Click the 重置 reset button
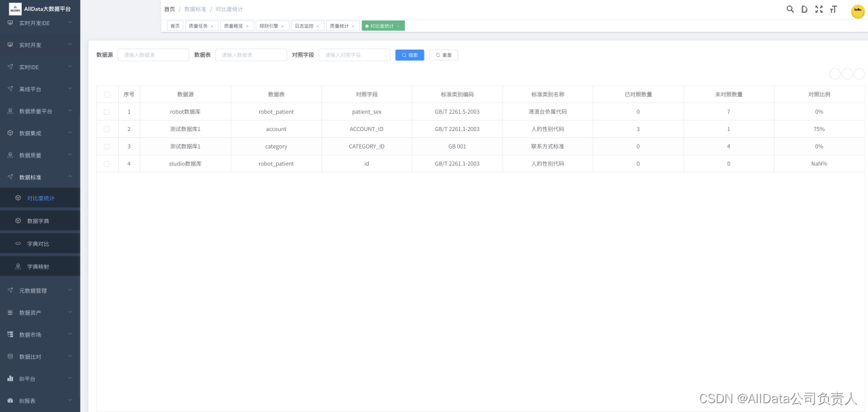 pos(443,55)
